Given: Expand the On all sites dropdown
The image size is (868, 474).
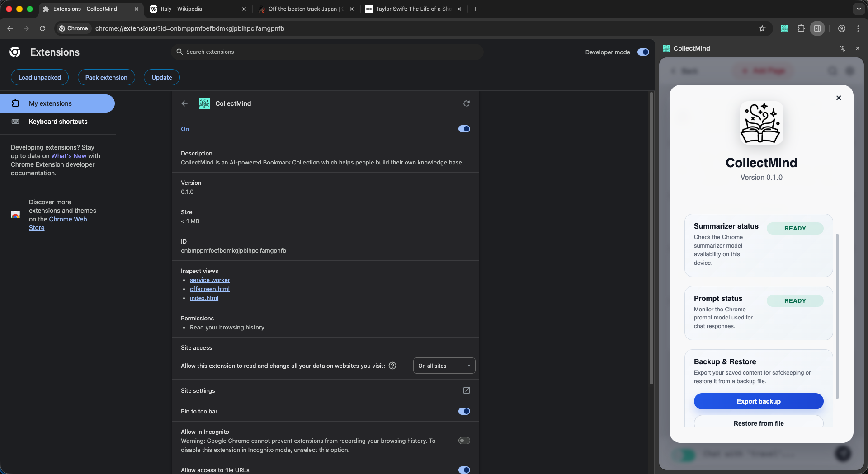Looking at the screenshot, I should click(x=444, y=366).
